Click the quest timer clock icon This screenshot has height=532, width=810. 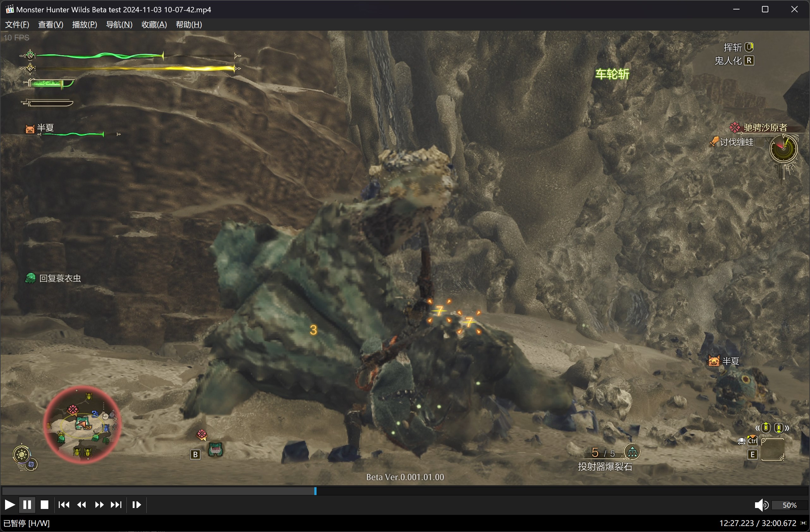coord(783,149)
